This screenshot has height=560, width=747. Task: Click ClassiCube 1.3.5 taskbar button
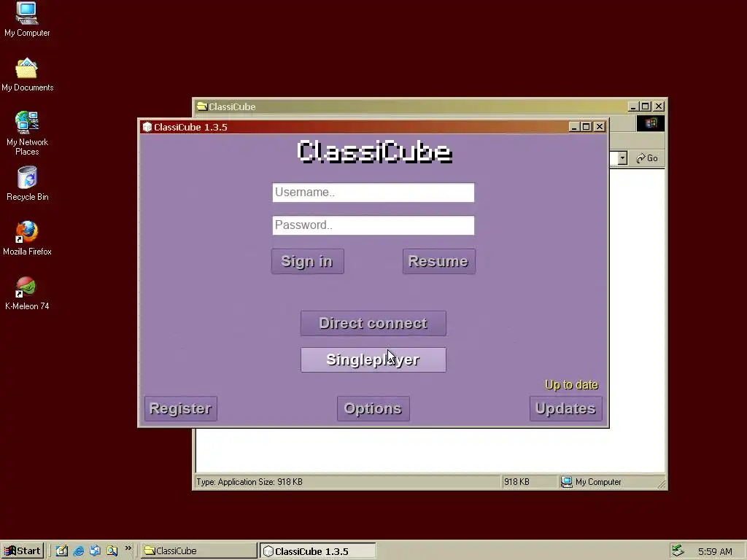tap(318, 551)
